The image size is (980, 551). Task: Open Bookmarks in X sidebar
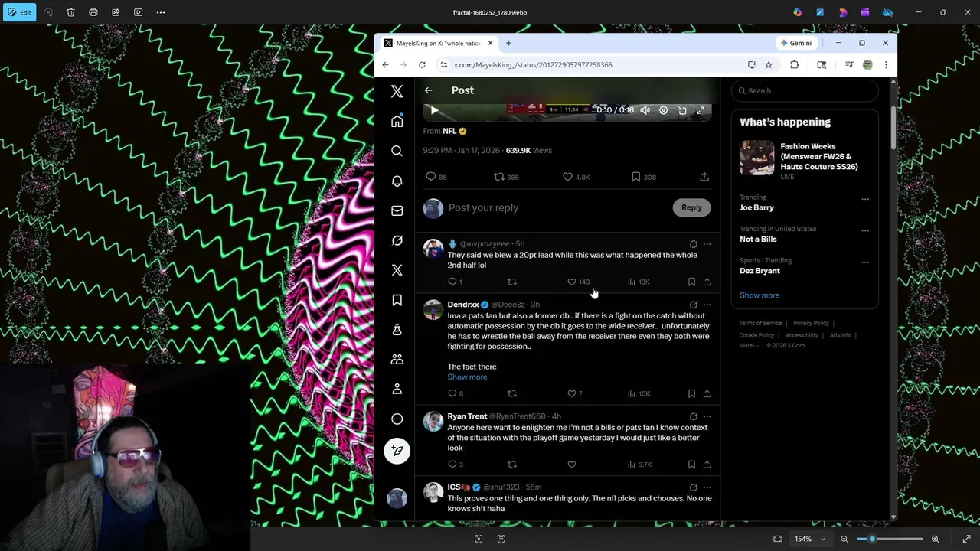[x=397, y=300]
